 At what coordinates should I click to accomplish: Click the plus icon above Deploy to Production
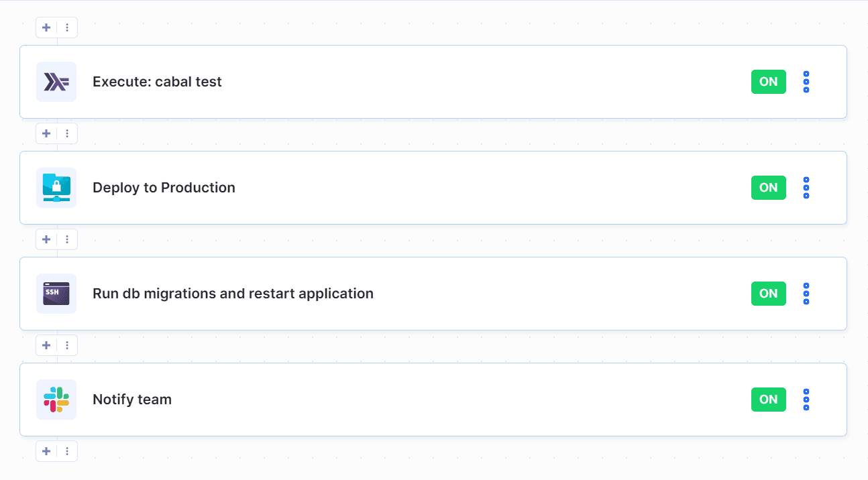point(46,133)
